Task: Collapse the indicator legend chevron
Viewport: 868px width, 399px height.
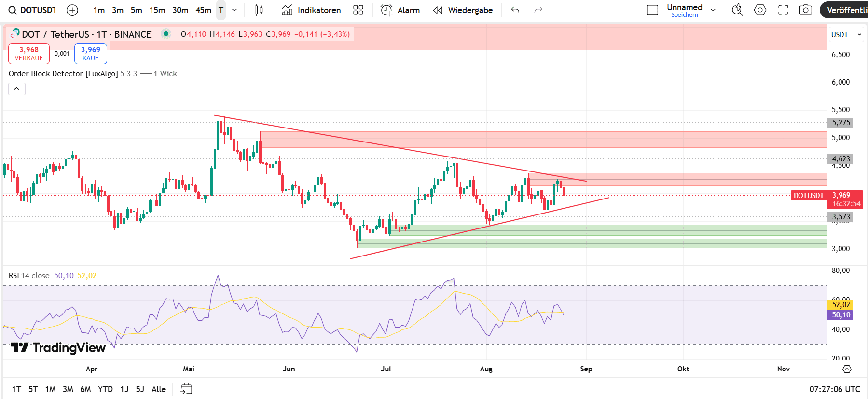Action: click(16, 89)
